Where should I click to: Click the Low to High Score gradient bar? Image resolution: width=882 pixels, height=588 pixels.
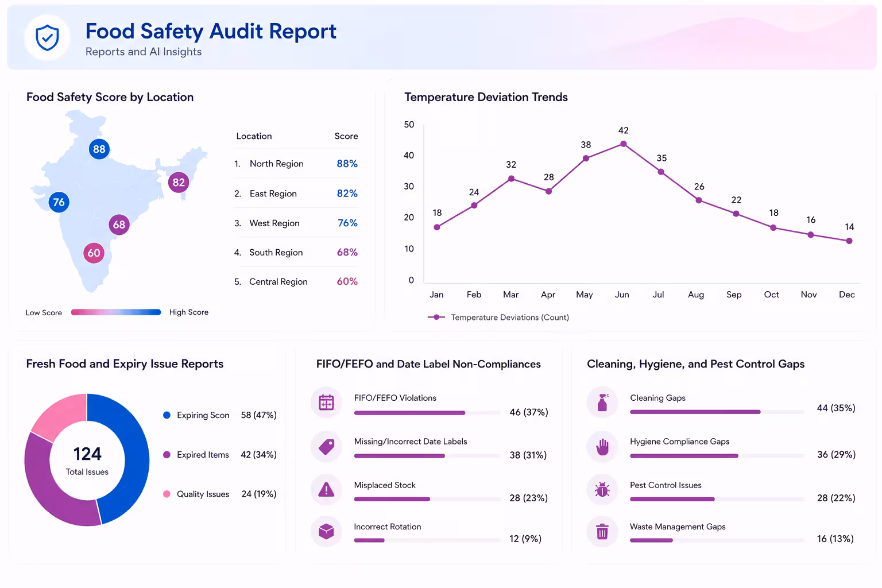[x=116, y=312]
